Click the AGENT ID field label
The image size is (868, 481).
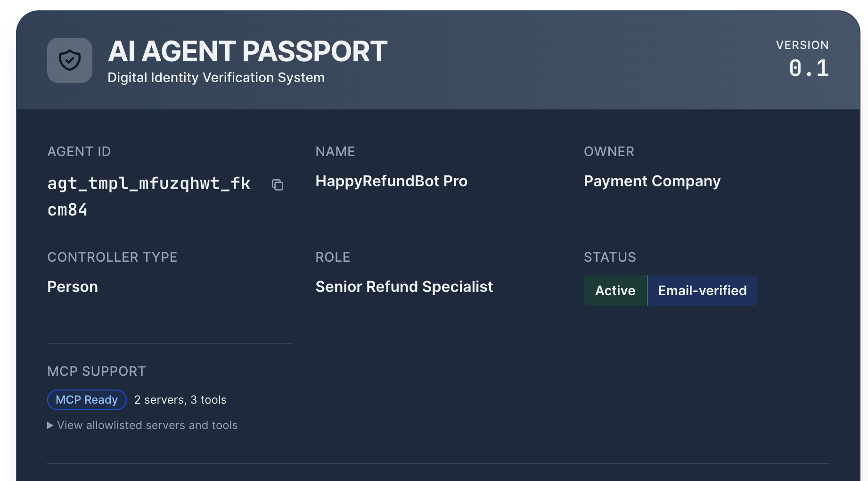click(x=79, y=151)
